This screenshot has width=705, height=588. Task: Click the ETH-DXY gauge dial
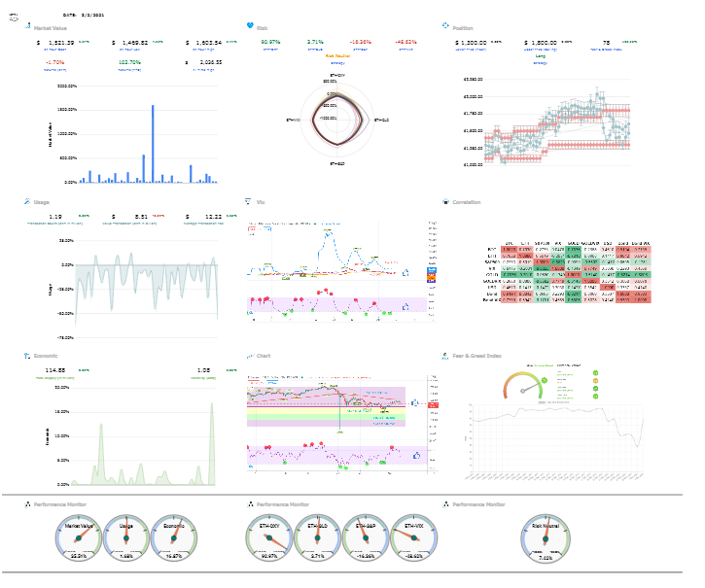(x=269, y=538)
